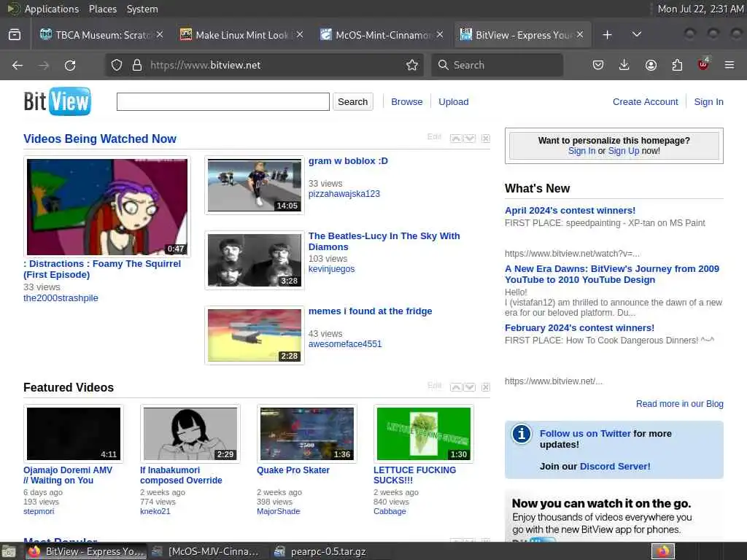Click the padlock site security icon
Viewport: 747px width, 560px height.
click(x=137, y=65)
